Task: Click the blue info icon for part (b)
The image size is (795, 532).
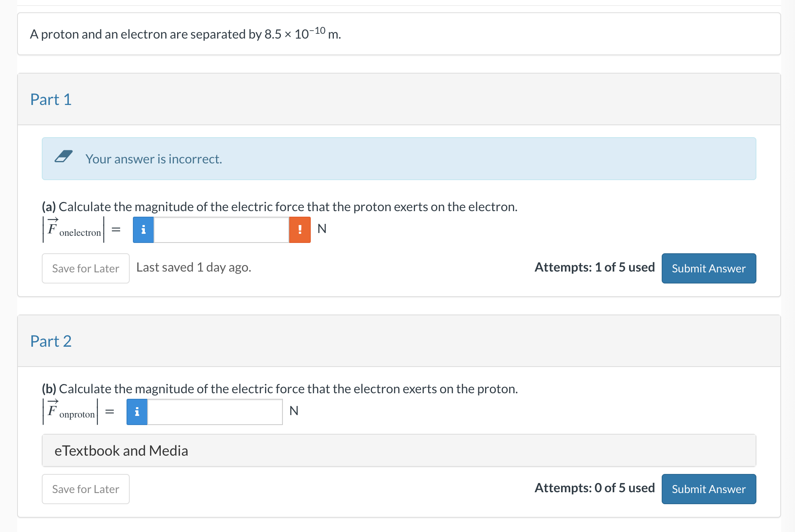Action: coord(137,412)
